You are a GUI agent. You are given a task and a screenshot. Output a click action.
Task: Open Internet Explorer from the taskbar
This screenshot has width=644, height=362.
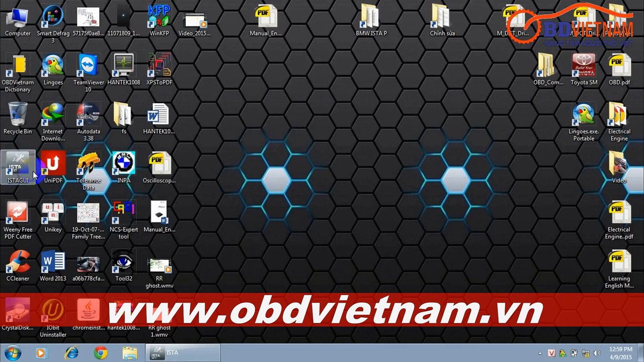click(x=71, y=353)
